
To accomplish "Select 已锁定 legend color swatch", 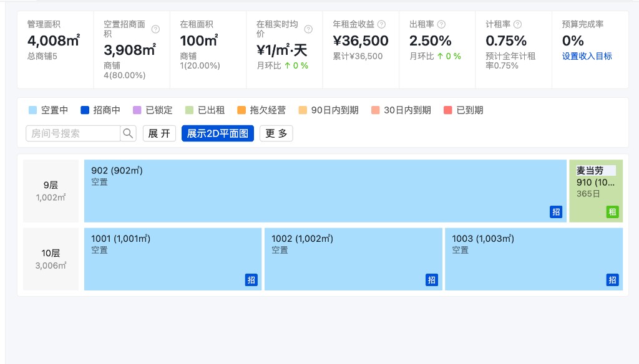I will pyautogui.click(x=137, y=110).
